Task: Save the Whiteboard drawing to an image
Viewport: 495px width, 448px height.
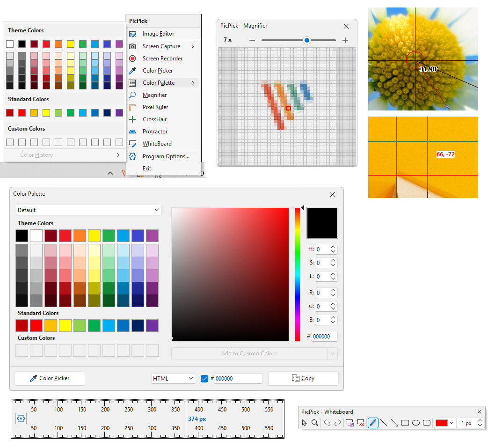Action: [350, 423]
